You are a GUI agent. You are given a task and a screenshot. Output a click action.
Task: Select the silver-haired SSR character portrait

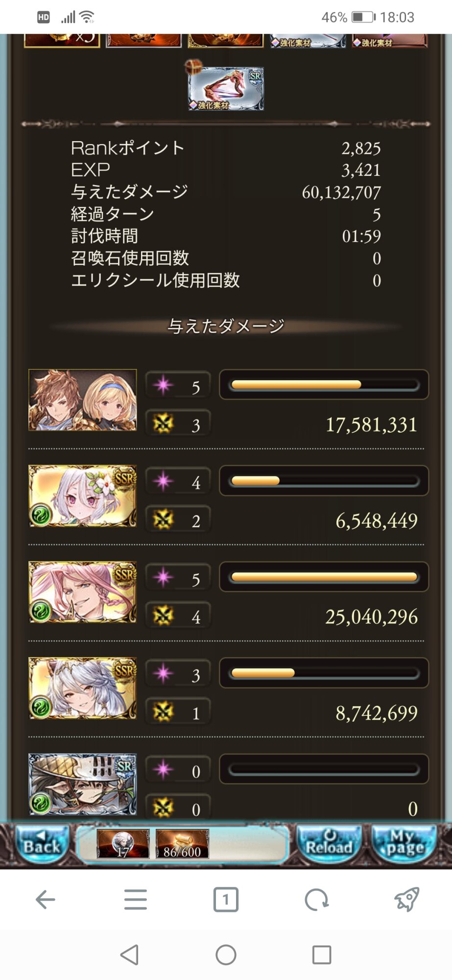83,688
